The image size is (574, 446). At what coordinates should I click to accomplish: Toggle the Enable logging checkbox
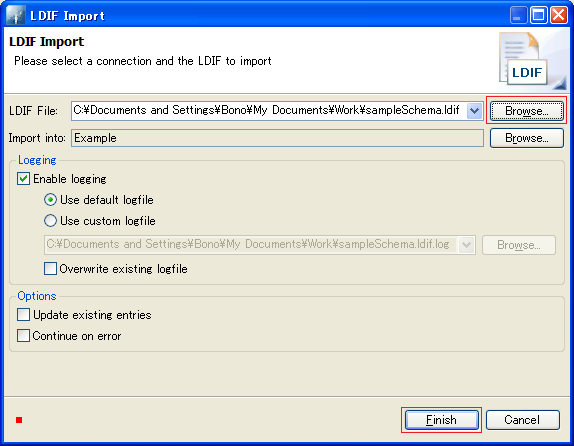point(23,179)
